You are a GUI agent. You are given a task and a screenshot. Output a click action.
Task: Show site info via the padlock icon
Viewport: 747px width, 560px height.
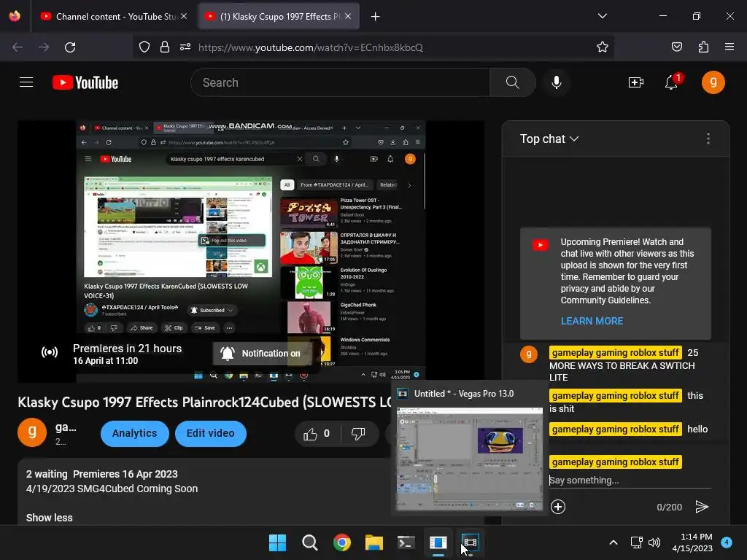(164, 47)
